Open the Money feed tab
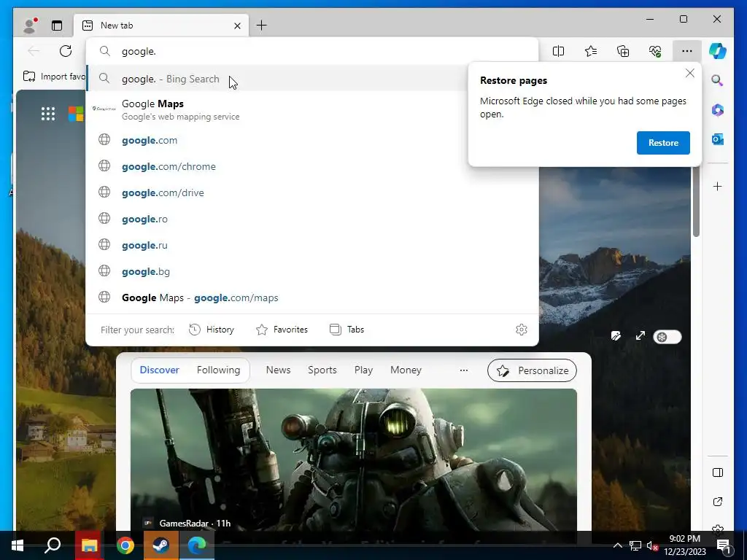 point(406,370)
